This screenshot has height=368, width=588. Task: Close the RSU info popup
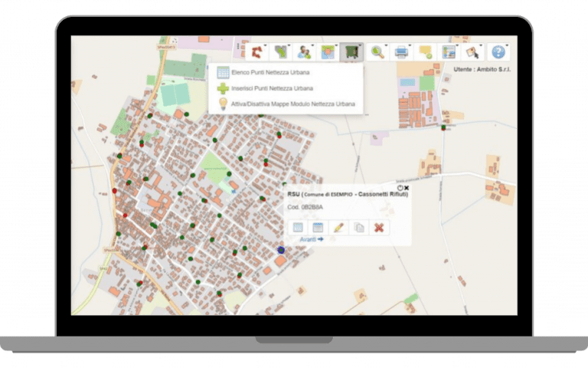407,188
